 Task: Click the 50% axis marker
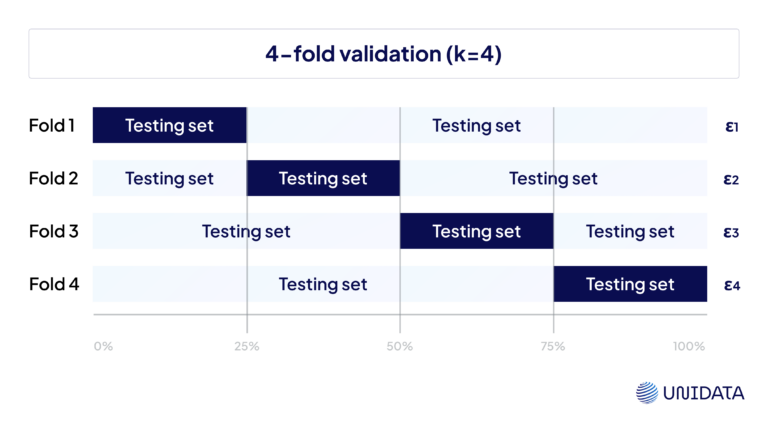point(400,347)
